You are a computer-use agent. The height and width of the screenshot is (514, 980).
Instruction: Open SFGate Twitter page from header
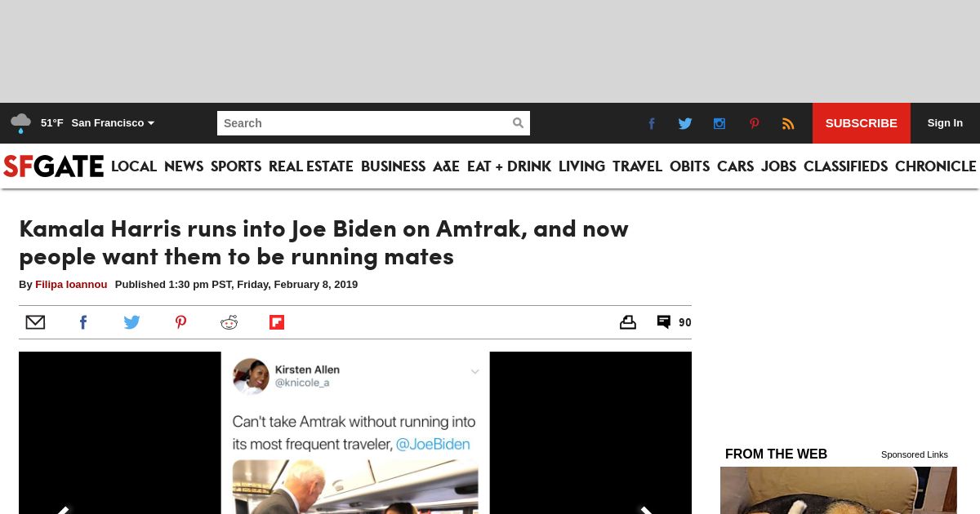point(685,123)
